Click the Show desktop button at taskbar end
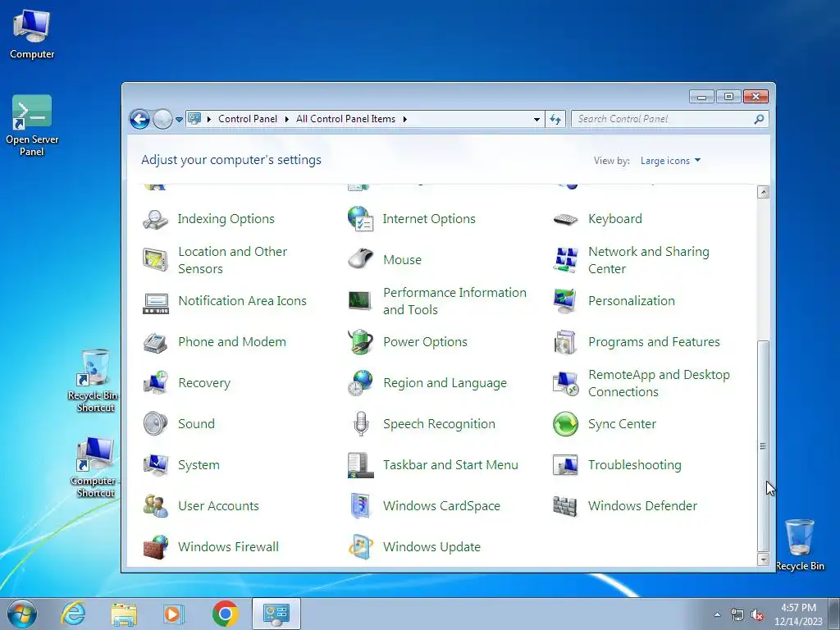Image resolution: width=840 pixels, height=630 pixels. [834, 614]
